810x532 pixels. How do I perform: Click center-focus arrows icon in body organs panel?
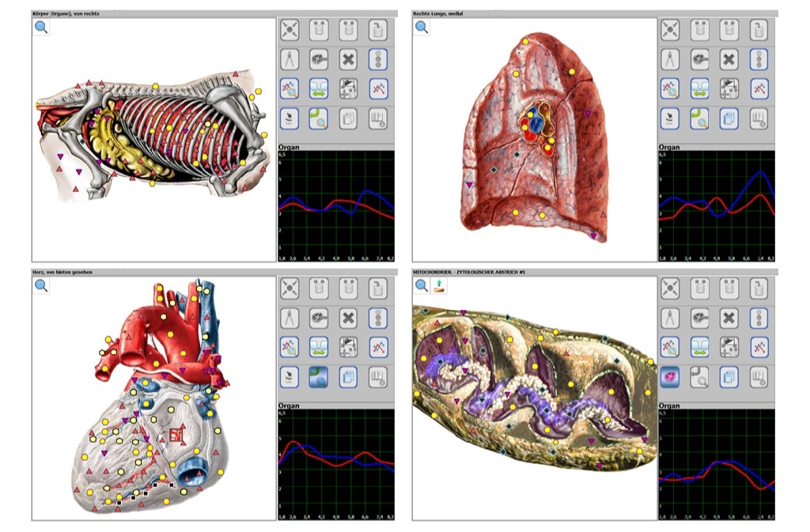tap(290, 30)
